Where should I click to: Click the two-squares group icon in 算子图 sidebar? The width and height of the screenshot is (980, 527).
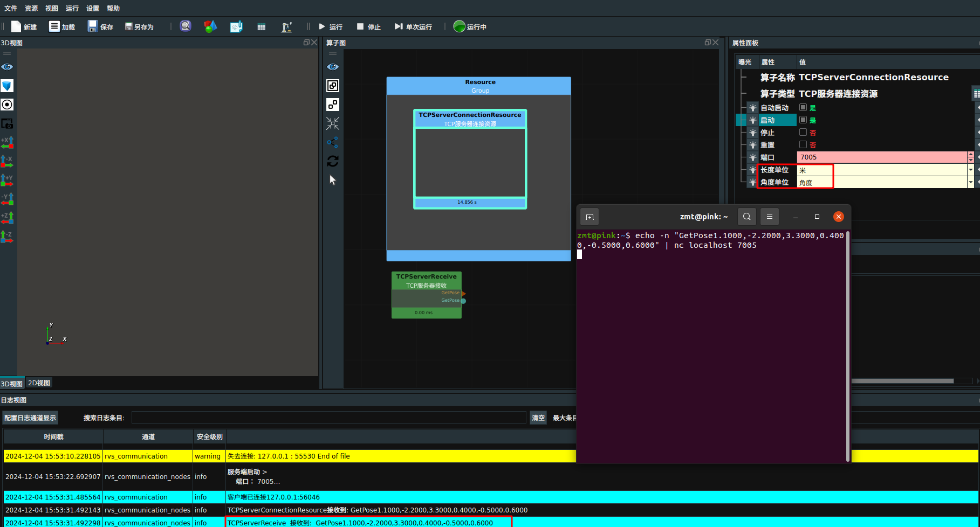click(x=333, y=105)
